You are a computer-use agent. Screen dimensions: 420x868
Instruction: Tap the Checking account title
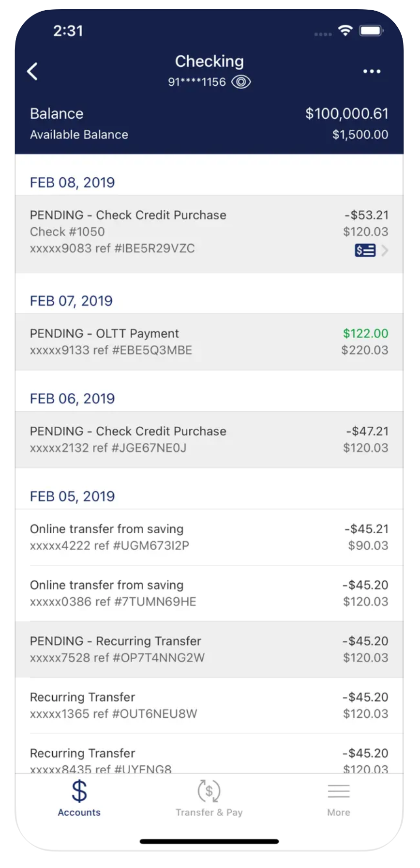tap(209, 62)
